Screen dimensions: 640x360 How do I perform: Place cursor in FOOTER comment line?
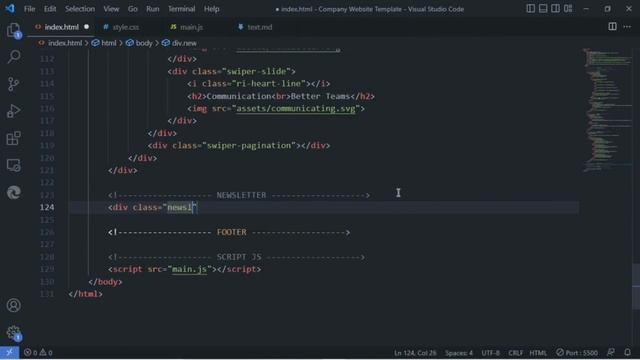[229, 232]
